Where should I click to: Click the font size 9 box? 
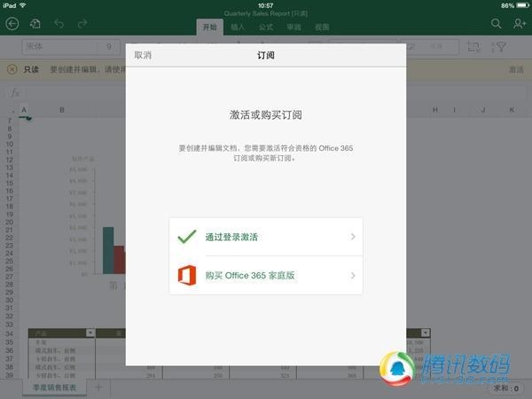(109, 47)
